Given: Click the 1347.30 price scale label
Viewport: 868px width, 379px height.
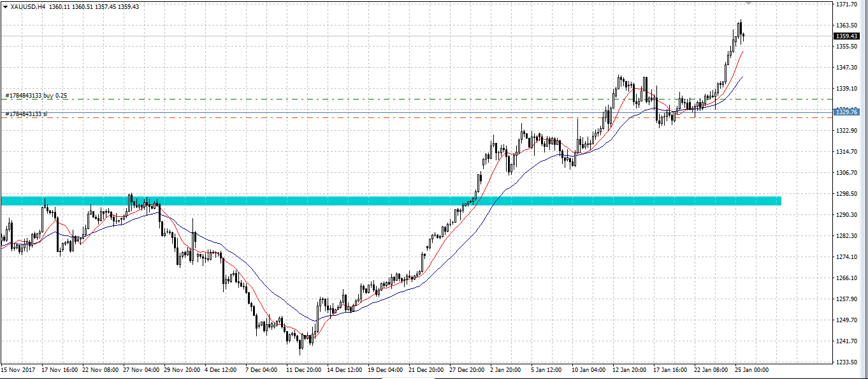Looking at the screenshot, I should (x=846, y=68).
